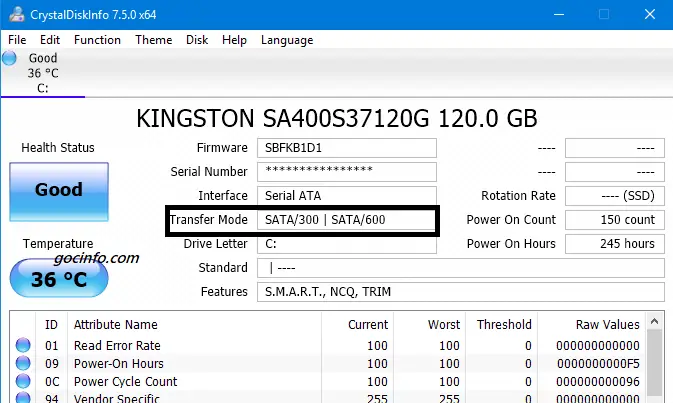Click the Power On Hours value 245 hours
Image resolution: width=673 pixels, height=403 pixels.
coord(615,244)
